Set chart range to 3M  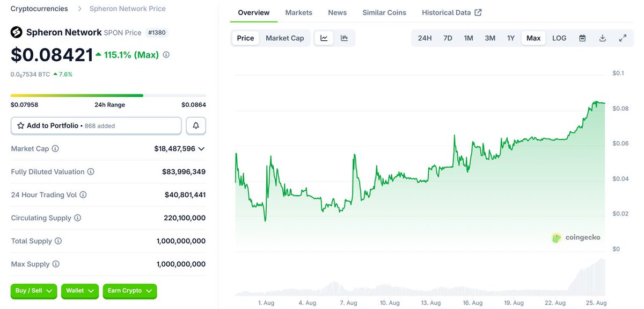(x=490, y=38)
